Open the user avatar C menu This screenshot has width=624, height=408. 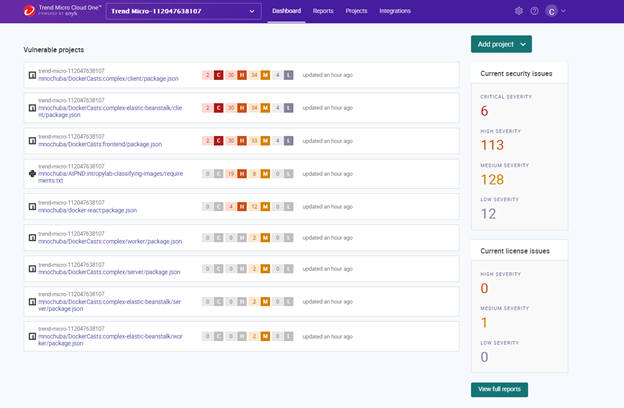(x=552, y=11)
